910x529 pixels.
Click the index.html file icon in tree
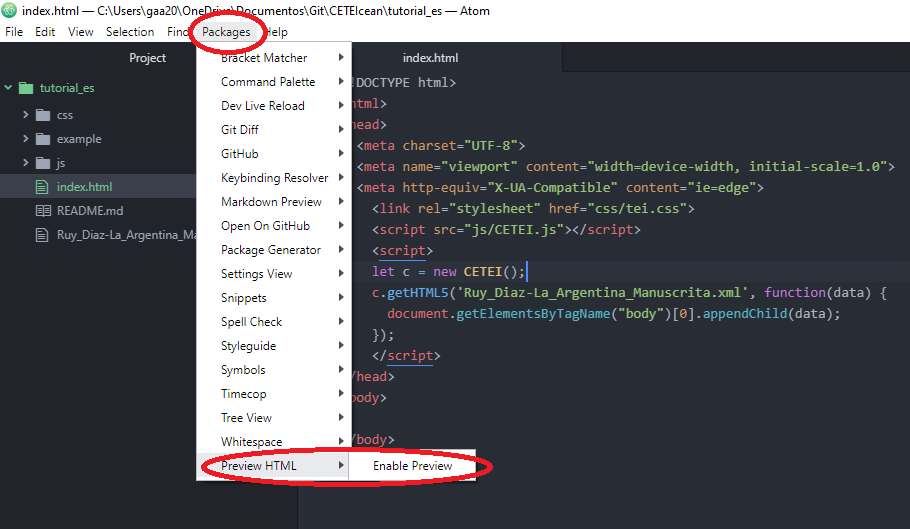pos(42,187)
